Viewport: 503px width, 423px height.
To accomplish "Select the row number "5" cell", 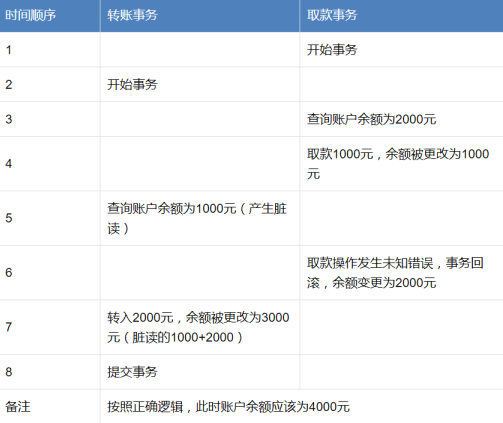I will pos(50,218).
